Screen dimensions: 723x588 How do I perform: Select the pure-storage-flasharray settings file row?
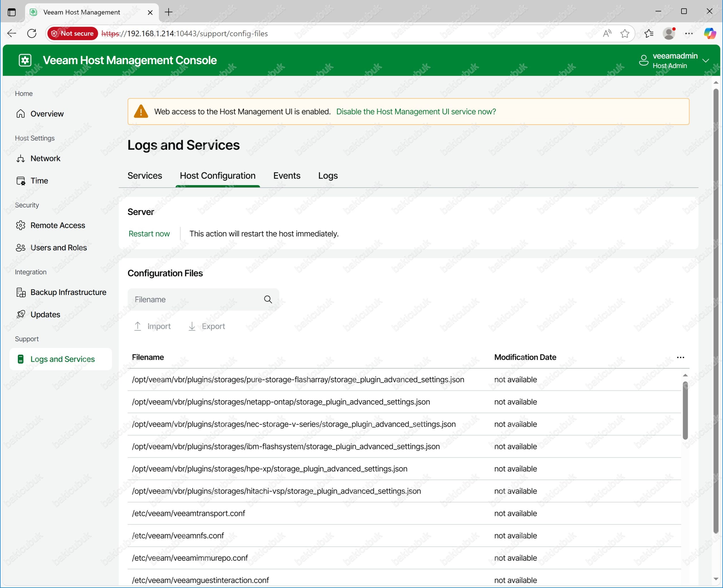[404, 379]
